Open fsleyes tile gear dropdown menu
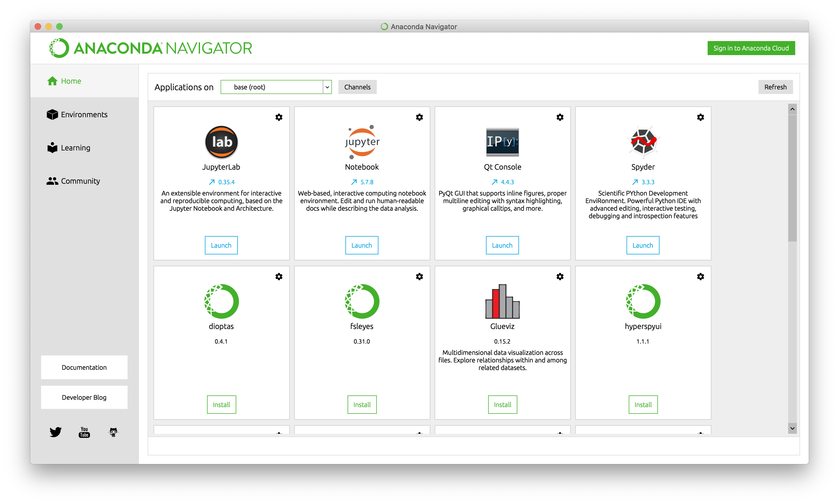839x504 pixels. (x=419, y=277)
